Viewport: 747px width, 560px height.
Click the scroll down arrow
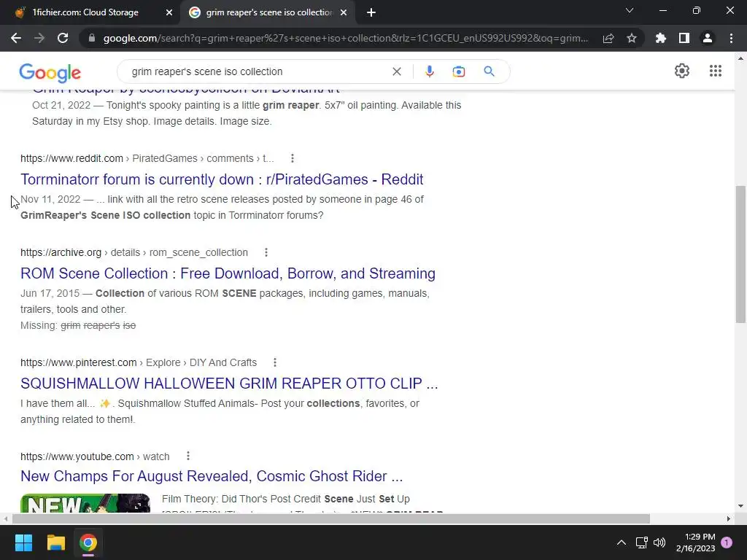(x=740, y=506)
